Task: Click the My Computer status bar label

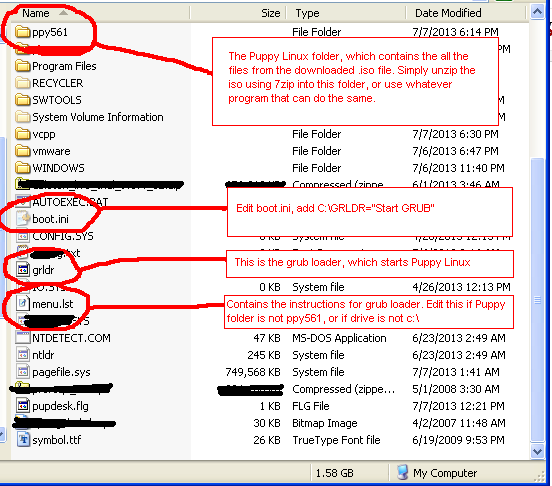Action: point(445,473)
